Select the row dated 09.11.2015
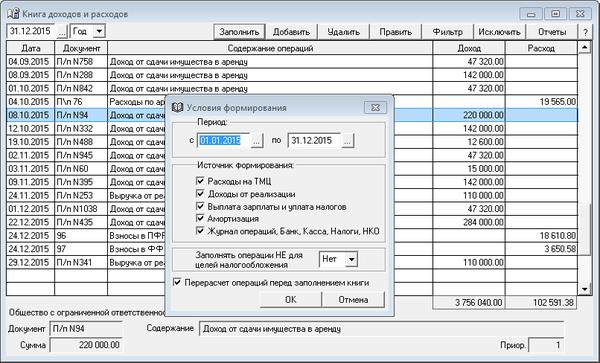The image size is (600, 363). (x=292, y=182)
